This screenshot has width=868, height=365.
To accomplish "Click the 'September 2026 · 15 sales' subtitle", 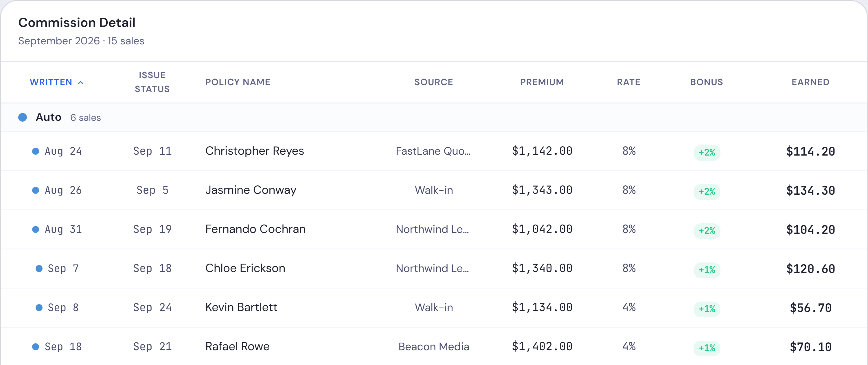I will (81, 41).
